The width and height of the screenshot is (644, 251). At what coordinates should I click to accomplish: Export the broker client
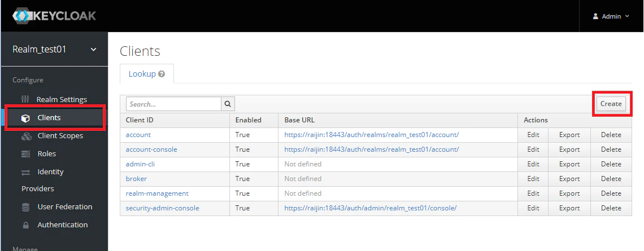[x=569, y=179]
